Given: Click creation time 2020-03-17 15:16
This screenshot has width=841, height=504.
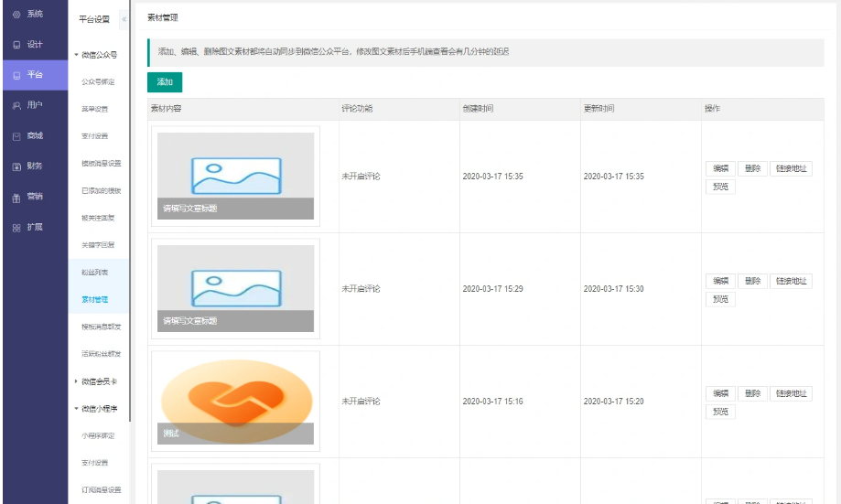Looking at the screenshot, I should pos(493,402).
